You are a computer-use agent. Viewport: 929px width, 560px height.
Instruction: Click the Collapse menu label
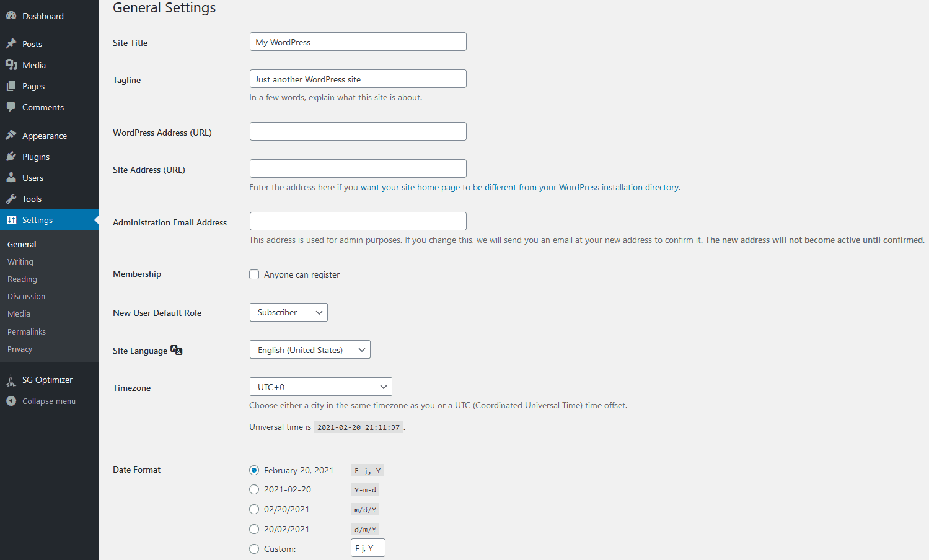coord(49,401)
